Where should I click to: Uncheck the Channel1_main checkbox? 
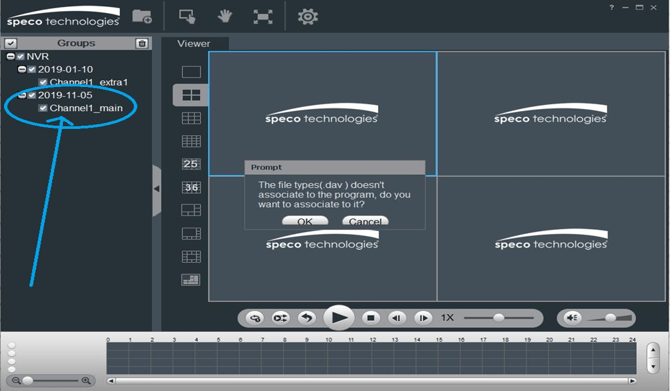coord(43,108)
